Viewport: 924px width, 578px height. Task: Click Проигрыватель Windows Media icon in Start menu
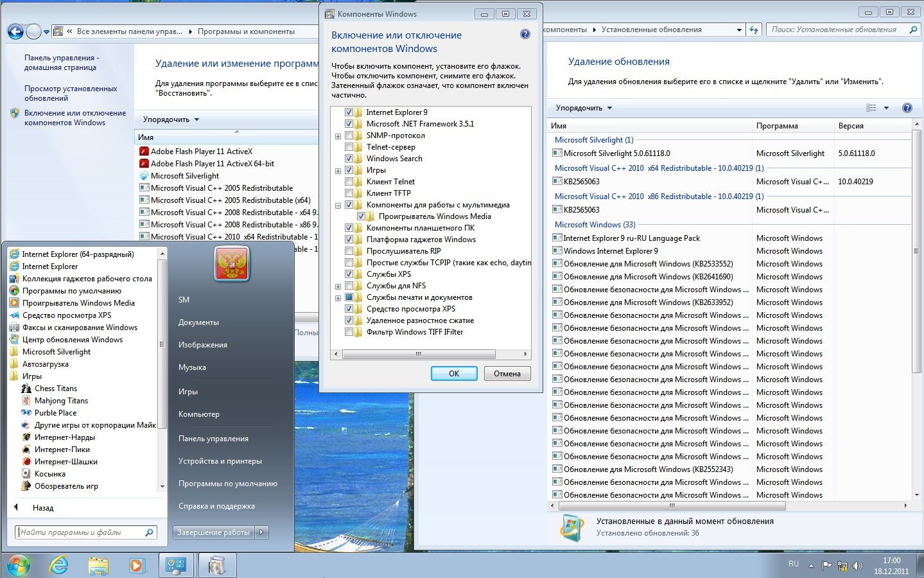point(14,303)
